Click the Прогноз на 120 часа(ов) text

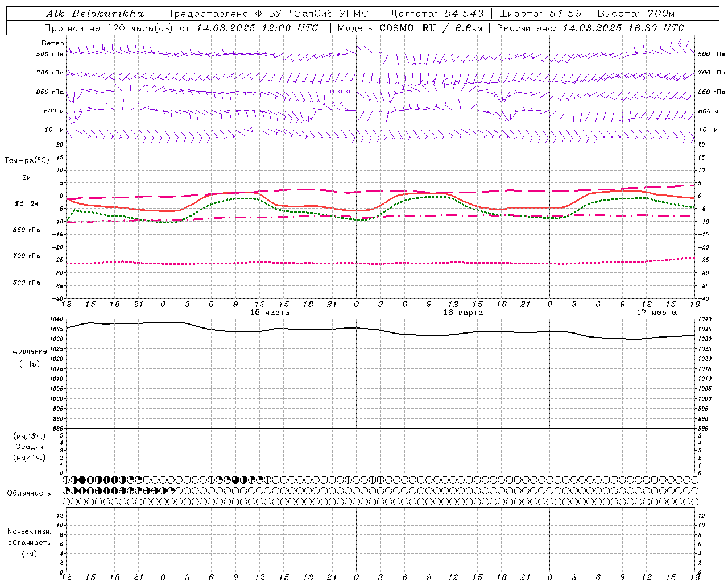(x=108, y=28)
